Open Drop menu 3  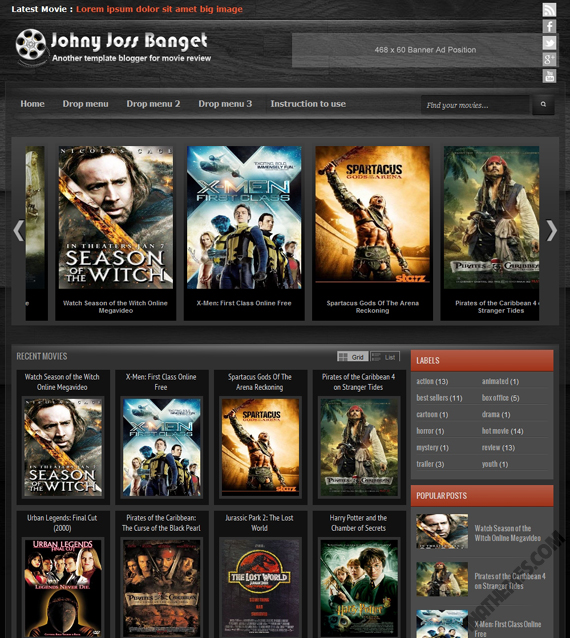225,104
